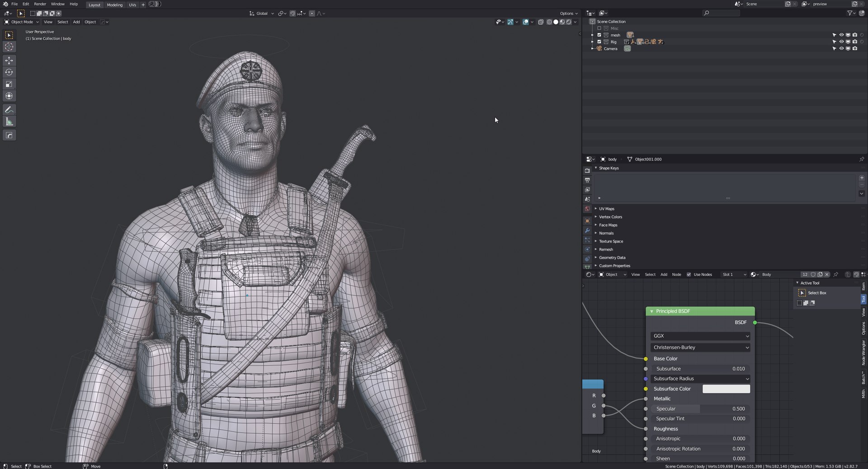The image size is (868, 469).
Task: Hide mesh collection with eye icon
Action: click(841, 35)
